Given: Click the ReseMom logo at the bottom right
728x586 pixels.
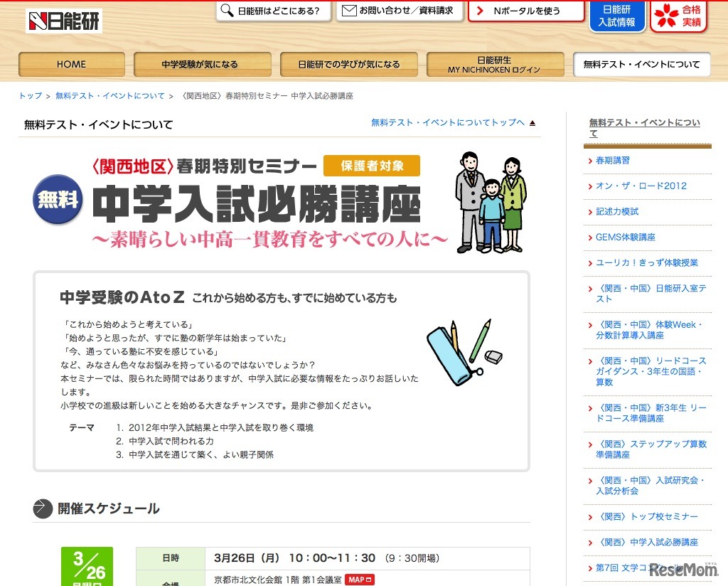Looking at the screenshot, I should (684, 569).
